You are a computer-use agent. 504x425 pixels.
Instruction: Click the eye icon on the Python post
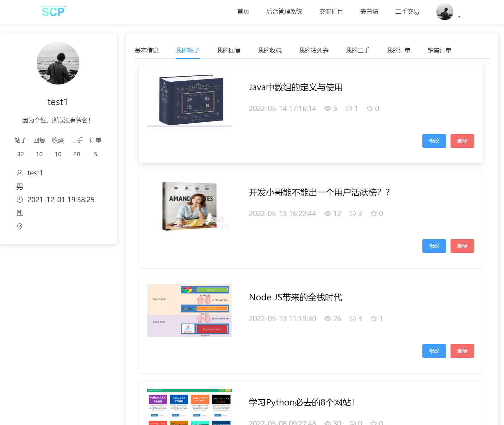click(328, 423)
